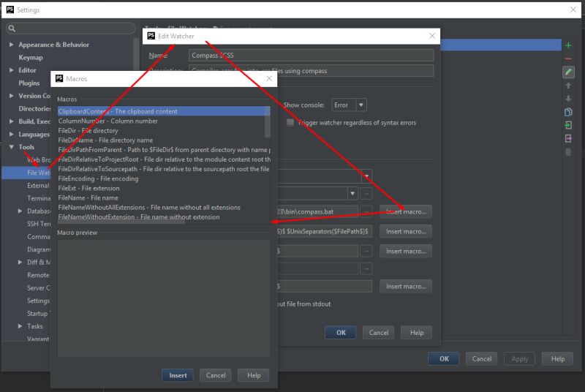Click Help in the Edit Watcher dialog
The width and height of the screenshot is (585, 392).
(x=417, y=332)
